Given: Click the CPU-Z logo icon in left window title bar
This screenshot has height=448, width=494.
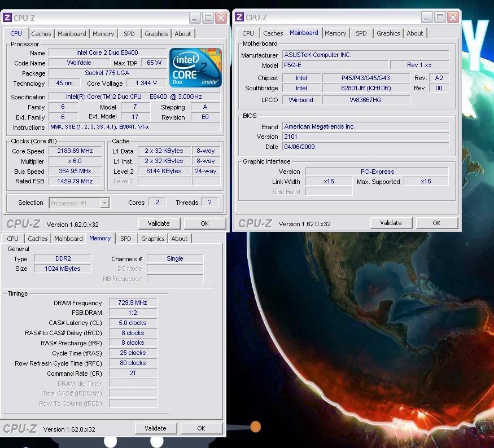Looking at the screenshot, I should coord(7,17).
